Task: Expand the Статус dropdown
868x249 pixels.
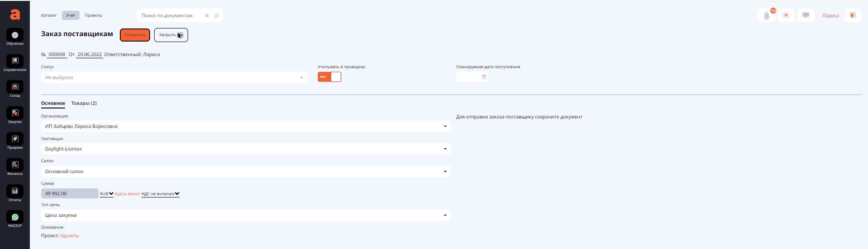Action: pyautogui.click(x=174, y=78)
